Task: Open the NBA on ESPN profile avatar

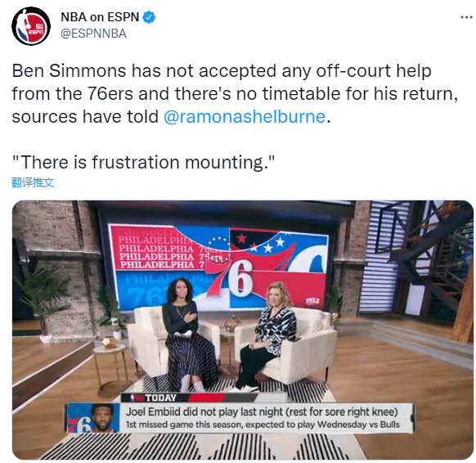Action: [x=30, y=26]
